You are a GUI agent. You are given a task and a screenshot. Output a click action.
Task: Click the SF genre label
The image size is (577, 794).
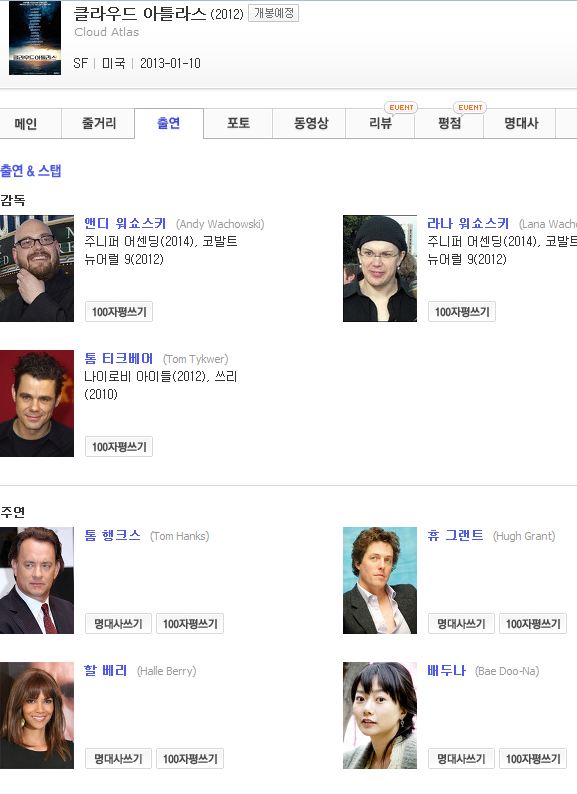[80, 63]
